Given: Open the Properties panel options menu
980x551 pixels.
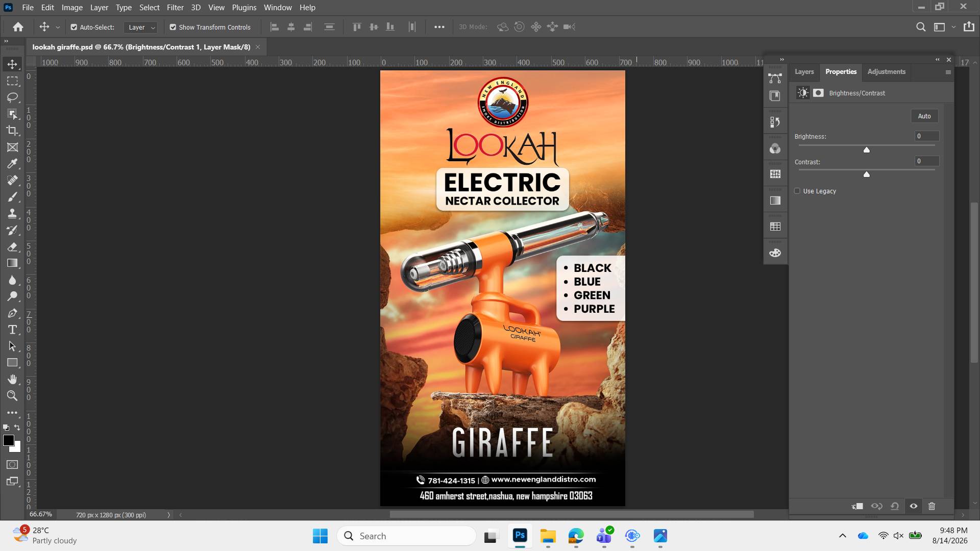Looking at the screenshot, I should [x=948, y=72].
